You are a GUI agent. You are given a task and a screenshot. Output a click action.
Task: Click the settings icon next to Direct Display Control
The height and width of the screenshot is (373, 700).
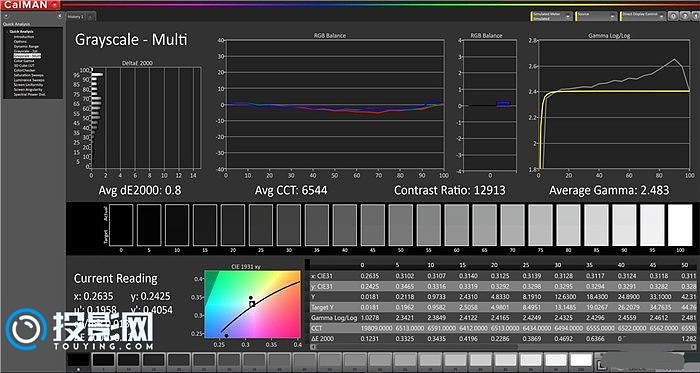pos(673,16)
